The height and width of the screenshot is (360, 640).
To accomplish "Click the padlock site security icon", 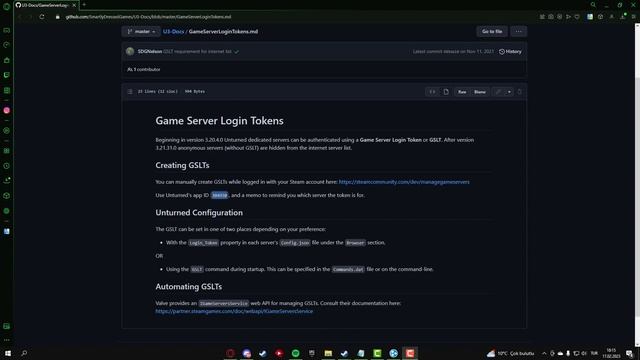I will pos(58,17).
